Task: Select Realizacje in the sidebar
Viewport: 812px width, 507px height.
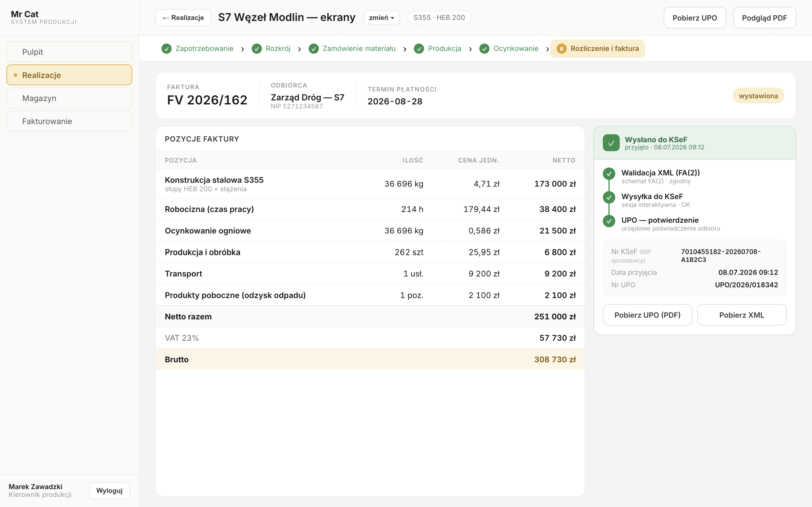Action: click(69, 75)
